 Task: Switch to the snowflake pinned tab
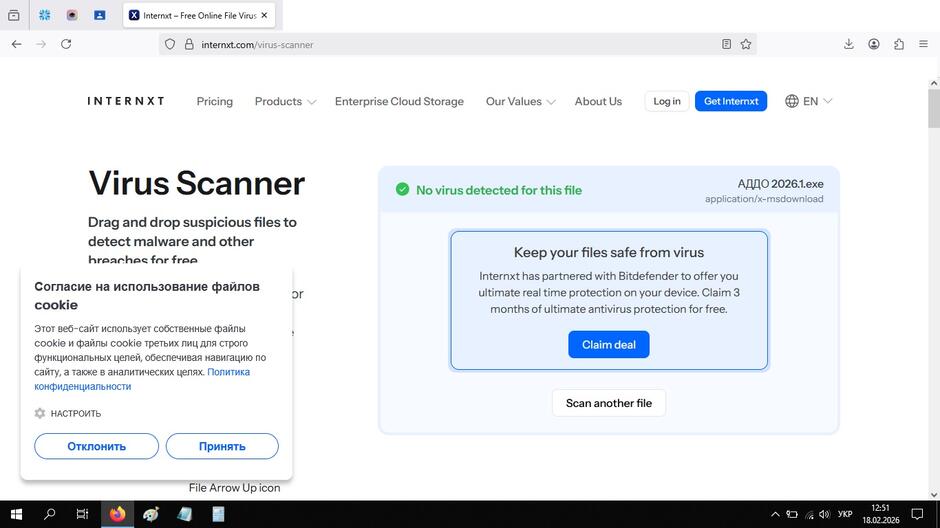point(44,16)
